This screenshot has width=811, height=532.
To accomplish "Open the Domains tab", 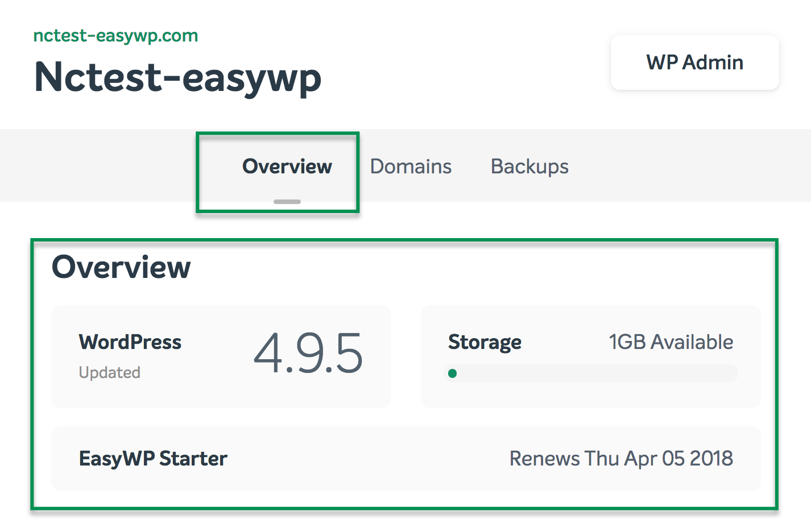I will click(x=411, y=167).
